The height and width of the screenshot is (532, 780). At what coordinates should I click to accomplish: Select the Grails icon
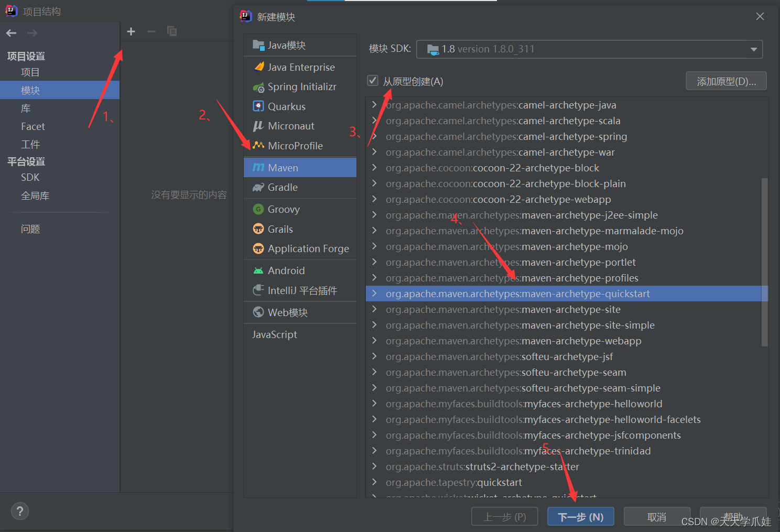point(258,229)
